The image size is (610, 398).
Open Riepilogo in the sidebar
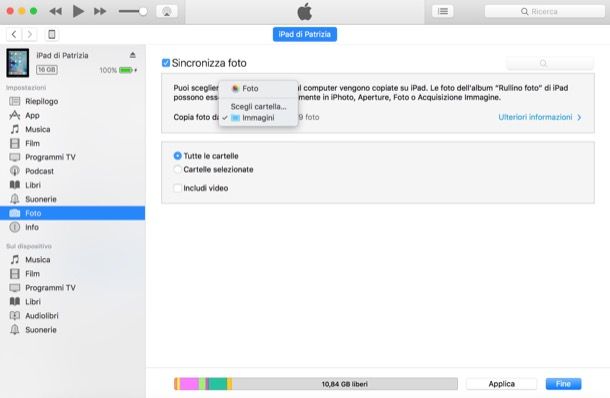(x=72, y=101)
